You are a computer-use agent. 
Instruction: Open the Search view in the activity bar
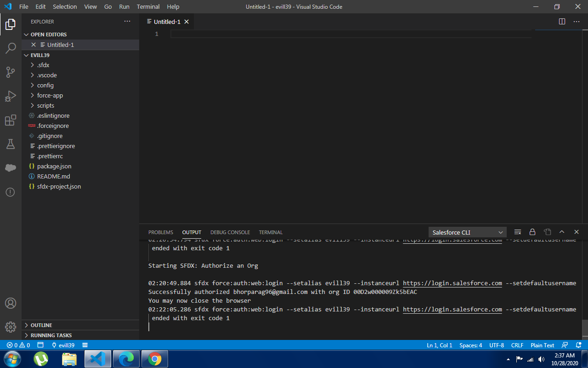[x=10, y=48]
